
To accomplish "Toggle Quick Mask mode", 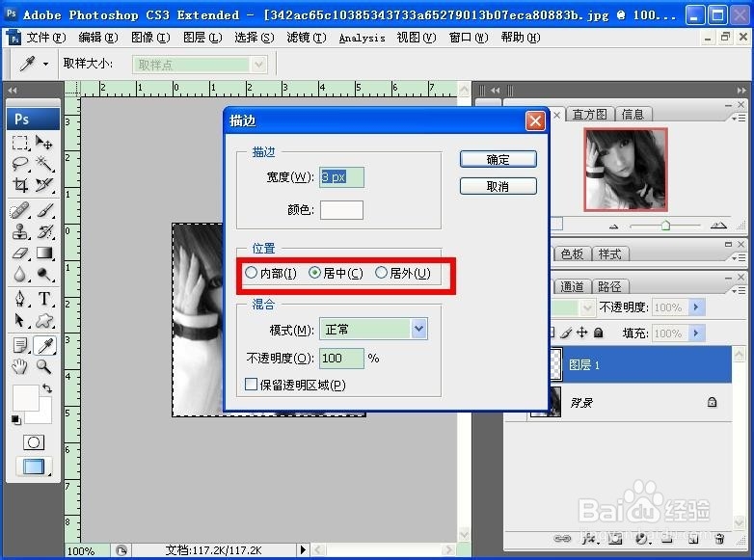I will 34,442.
